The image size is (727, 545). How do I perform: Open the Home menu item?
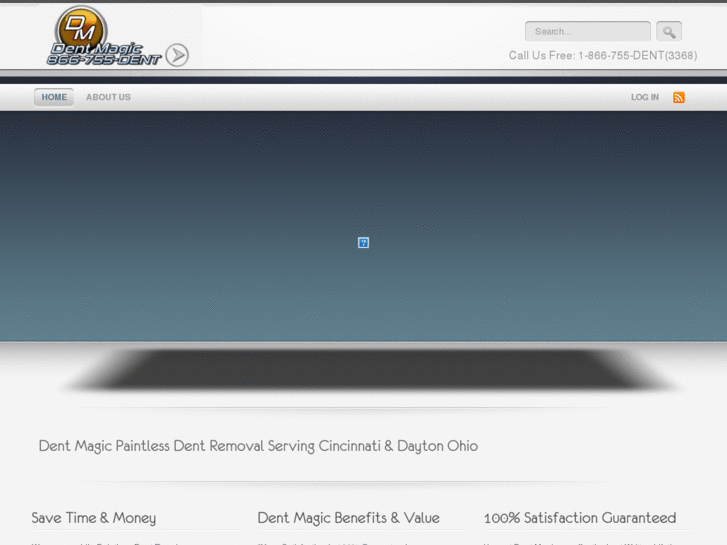coord(54,97)
